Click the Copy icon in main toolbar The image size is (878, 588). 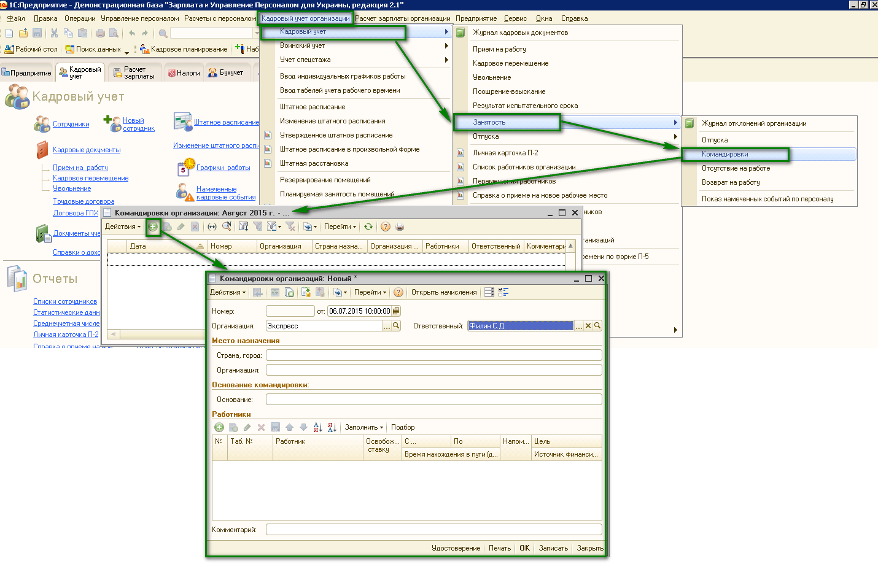(68, 33)
